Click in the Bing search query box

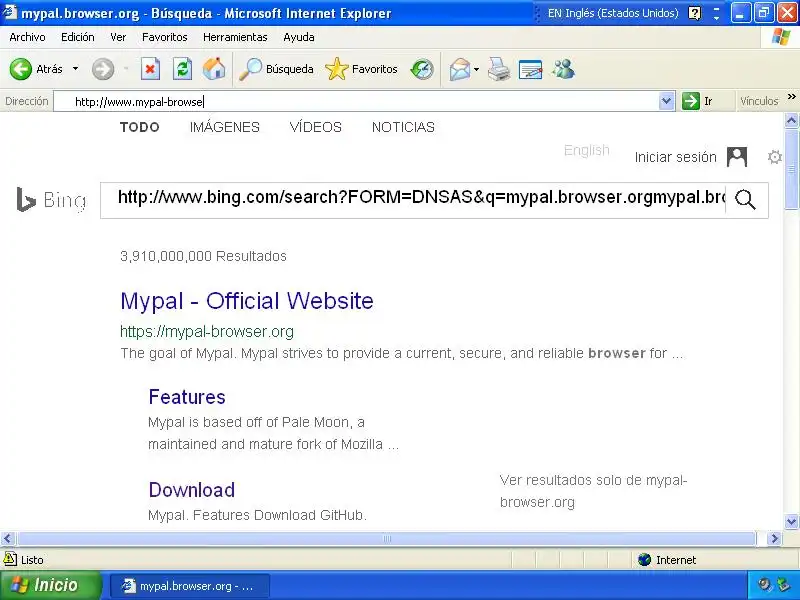[x=413, y=200]
